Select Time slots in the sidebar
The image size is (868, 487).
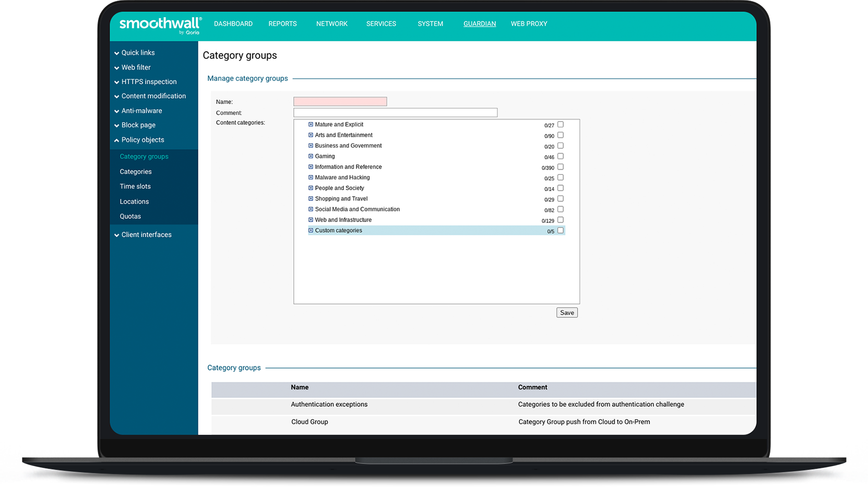point(135,186)
